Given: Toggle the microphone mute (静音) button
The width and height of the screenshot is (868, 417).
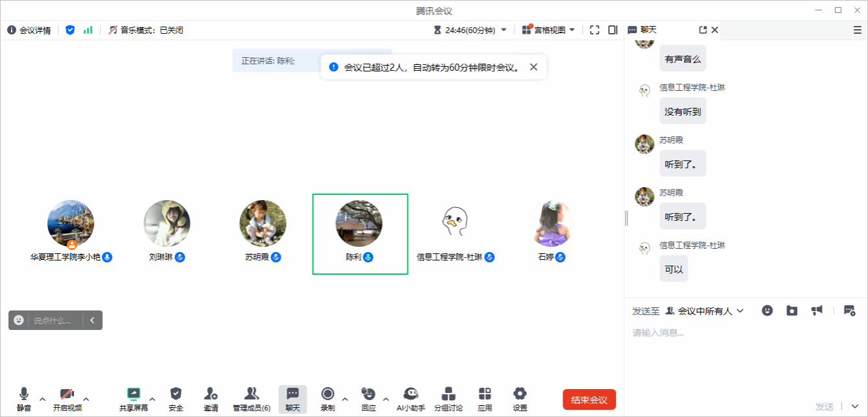Looking at the screenshot, I should (x=24, y=394).
